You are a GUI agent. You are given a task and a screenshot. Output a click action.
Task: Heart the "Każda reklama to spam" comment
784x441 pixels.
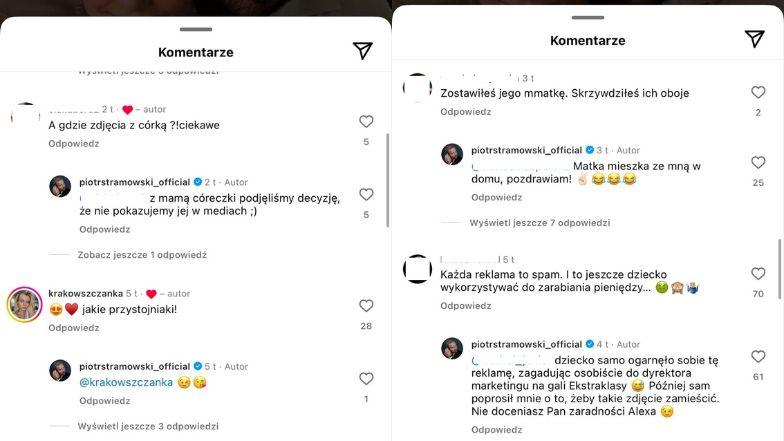pyautogui.click(x=758, y=273)
